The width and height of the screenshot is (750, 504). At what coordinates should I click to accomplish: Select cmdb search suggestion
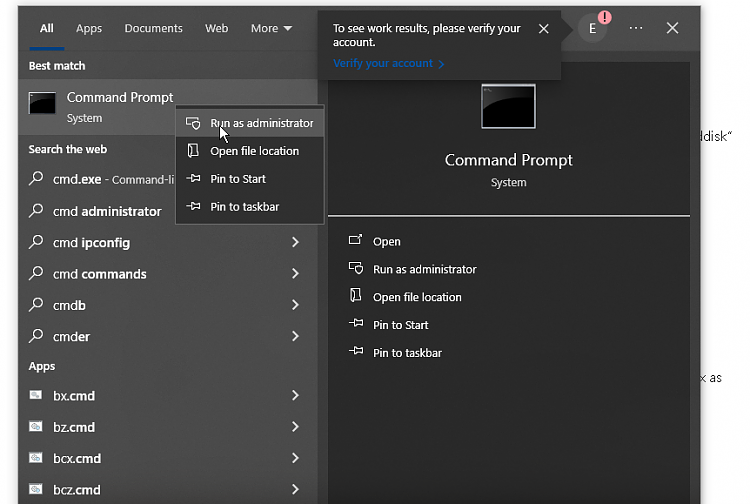[x=168, y=305]
